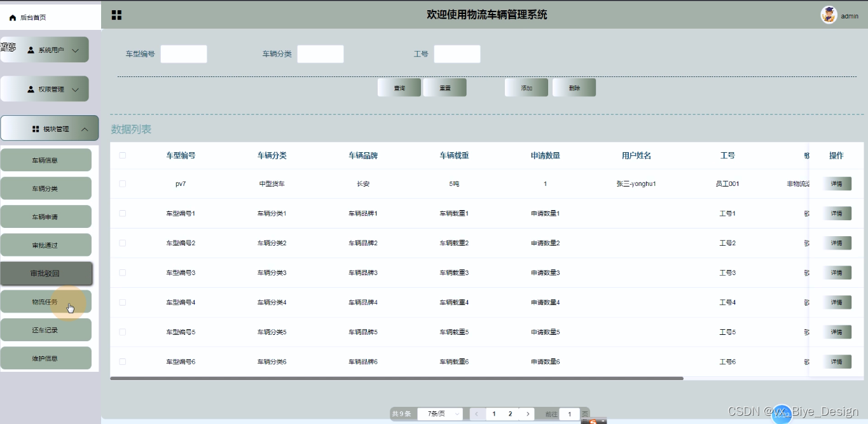The image size is (868, 424).
Task: Check the 车型编号2 row checkbox
Action: pyautogui.click(x=123, y=243)
